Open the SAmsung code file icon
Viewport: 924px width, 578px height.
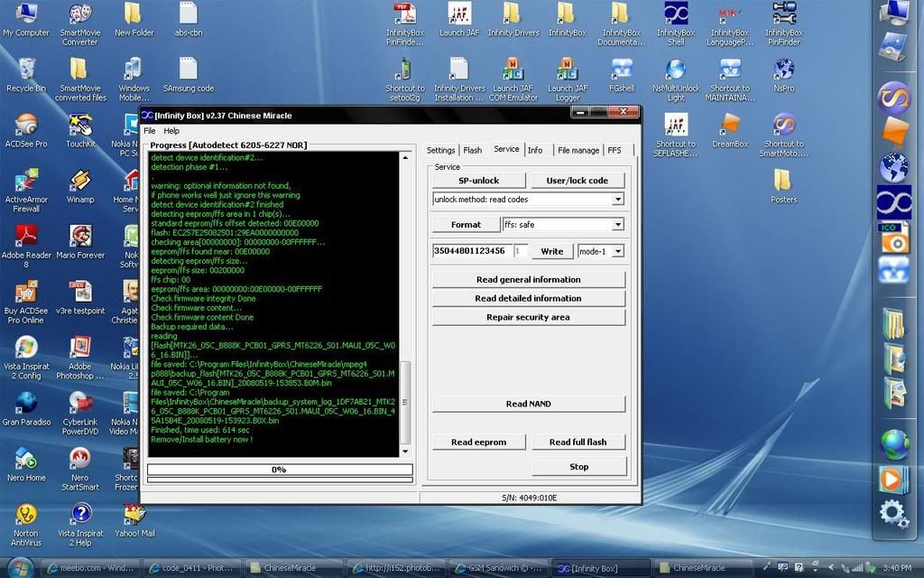pyautogui.click(x=189, y=76)
